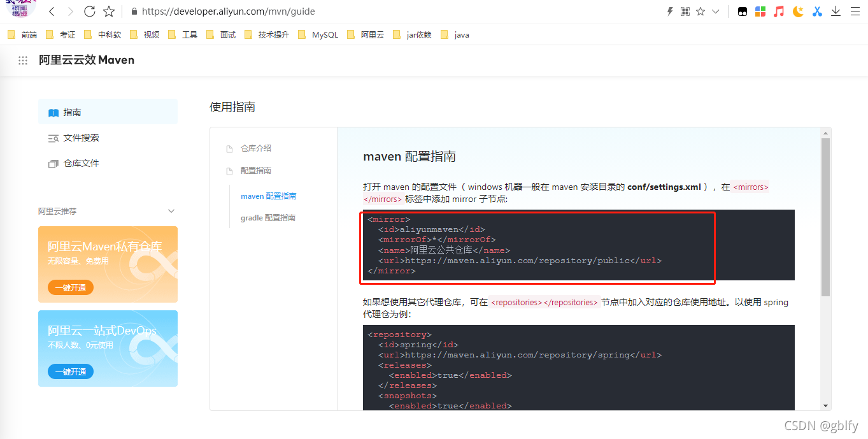This screenshot has width=868, height=439.
Task: Open the 中科软 bookmarks folder
Action: [103, 35]
